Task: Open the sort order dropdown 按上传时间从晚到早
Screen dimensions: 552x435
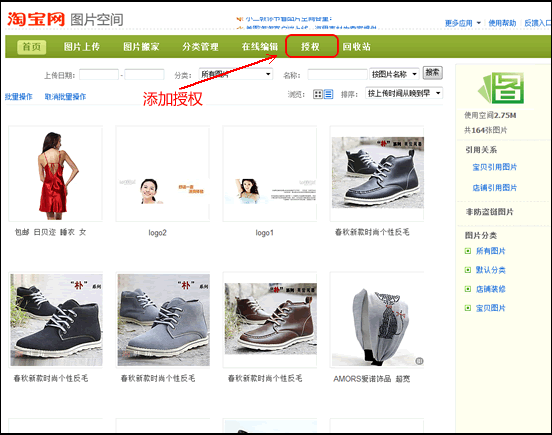Action: (x=404, y=93)
